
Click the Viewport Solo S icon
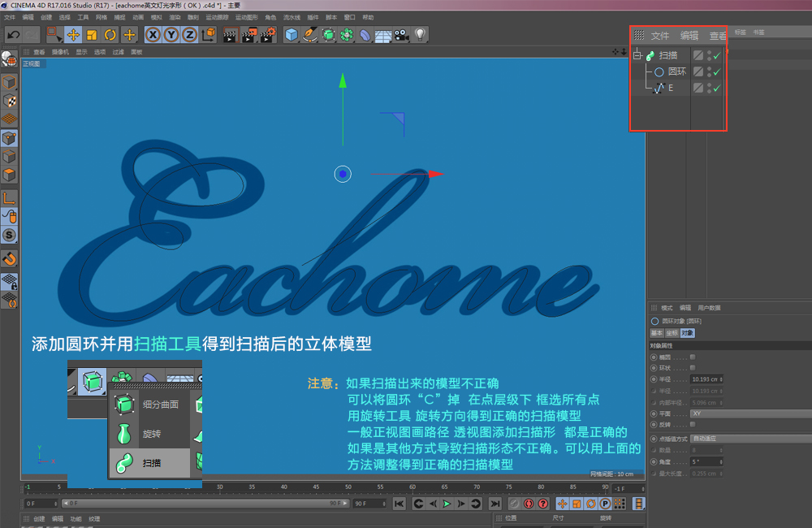(x=9, y=236)
